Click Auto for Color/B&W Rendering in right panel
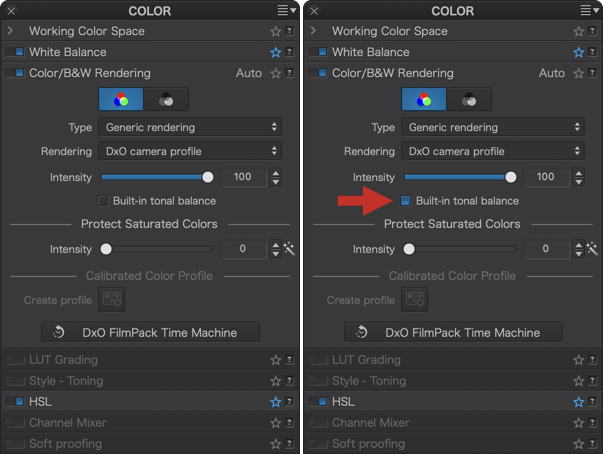Screen dimensions: 603x454 (551, 73)
